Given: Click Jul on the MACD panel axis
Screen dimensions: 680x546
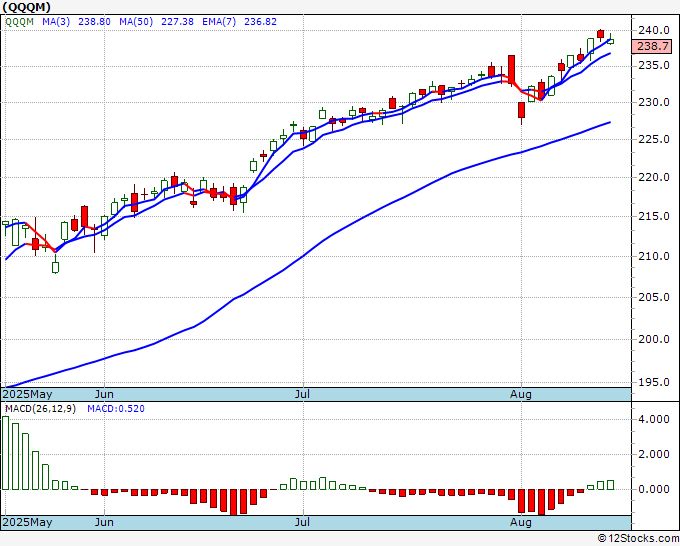Looking at the screenshot, I should point(302,522).
